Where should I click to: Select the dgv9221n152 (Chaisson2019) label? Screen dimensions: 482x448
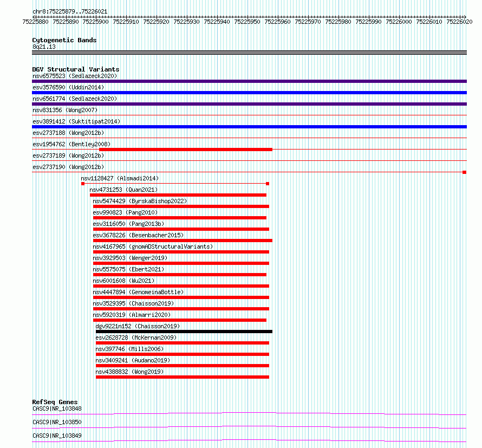pyautogui.click(x=138, y=326)
